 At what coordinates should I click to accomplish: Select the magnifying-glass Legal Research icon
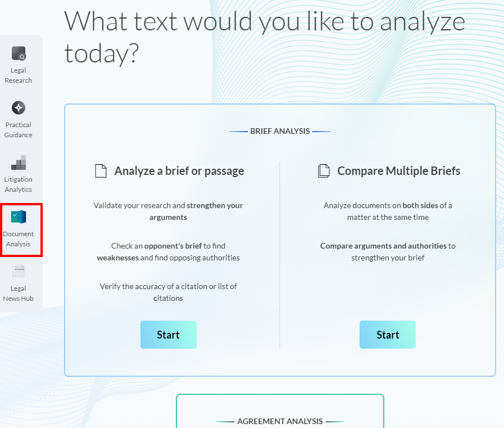click(18, 53)
